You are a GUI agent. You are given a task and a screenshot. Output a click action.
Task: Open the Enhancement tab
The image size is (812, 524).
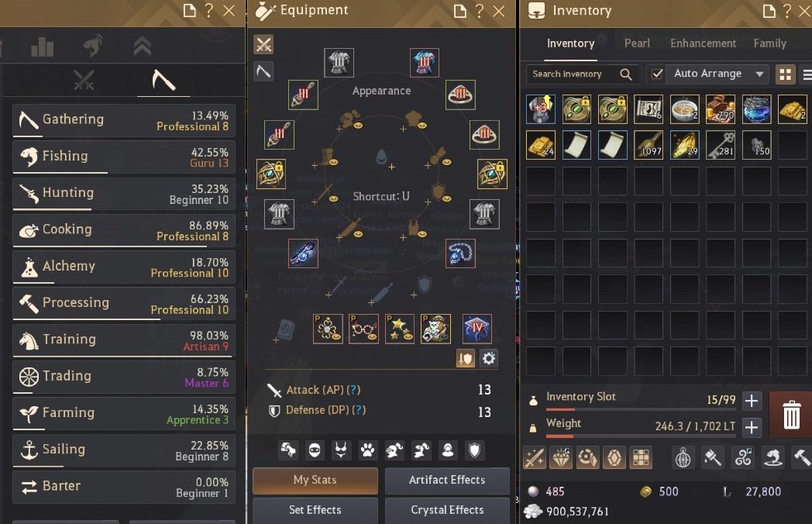pyautogui.click(x=703, y=43)
